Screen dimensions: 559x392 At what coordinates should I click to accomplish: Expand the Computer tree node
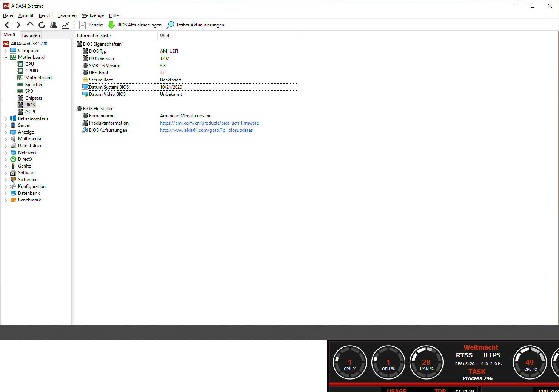click(6, 51)
